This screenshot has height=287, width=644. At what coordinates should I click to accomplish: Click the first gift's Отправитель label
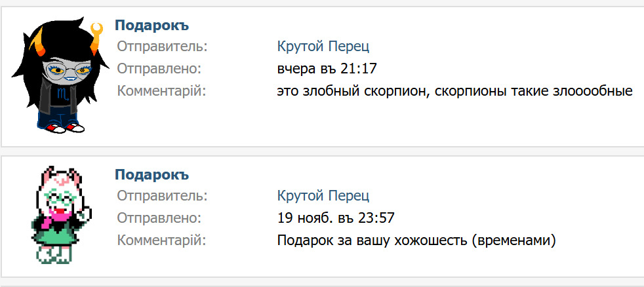(162, 47)
